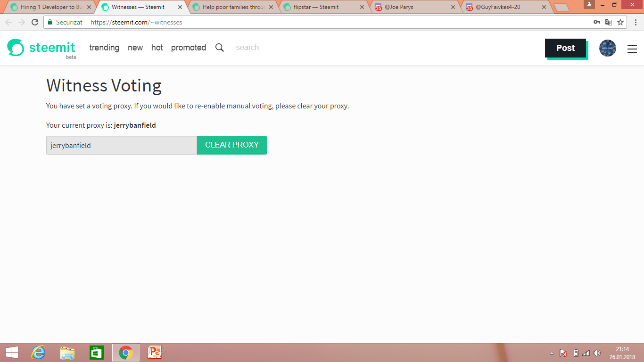Click the volume speaker tray icon
This screenshot has width=644, height=362.
pyautogui.click(x=597, y=353)
